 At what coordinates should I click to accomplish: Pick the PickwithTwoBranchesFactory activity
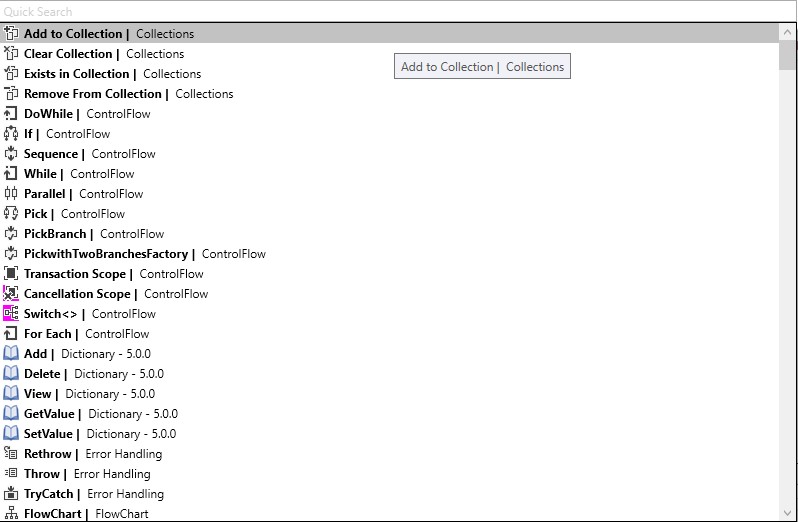(x=144, y=254)
